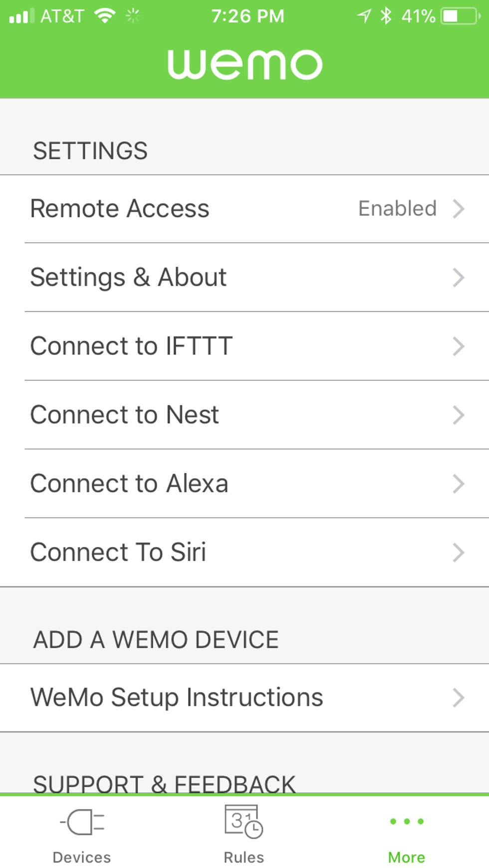
Task: Tap the Wi-Fi status icon
Action: click(105, 16)
